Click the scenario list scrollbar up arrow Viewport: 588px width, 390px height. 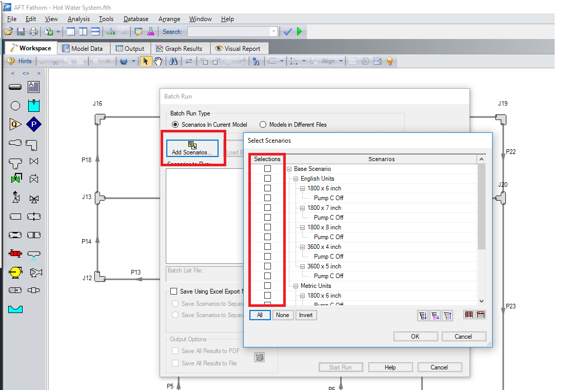481,159
